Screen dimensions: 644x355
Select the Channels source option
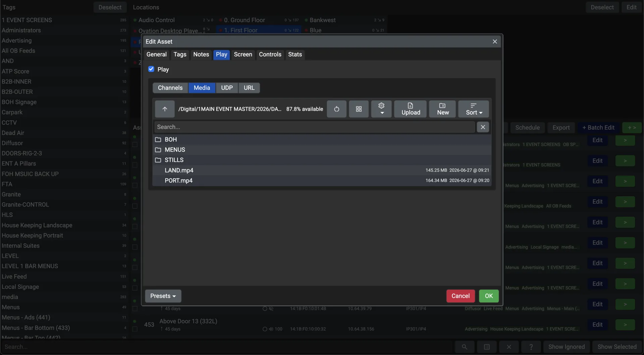point(170,88)
